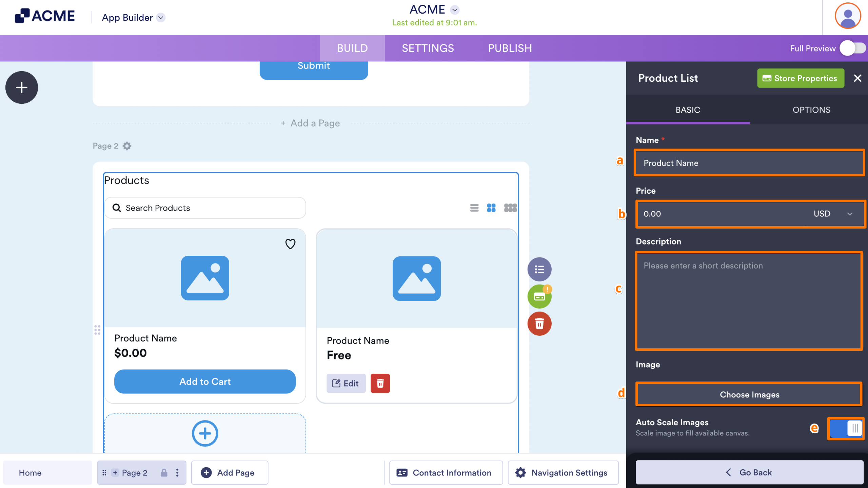This screenshot has width=868, height=488.
Task: Click the Go Back button
Action: [x=750, y=472]
